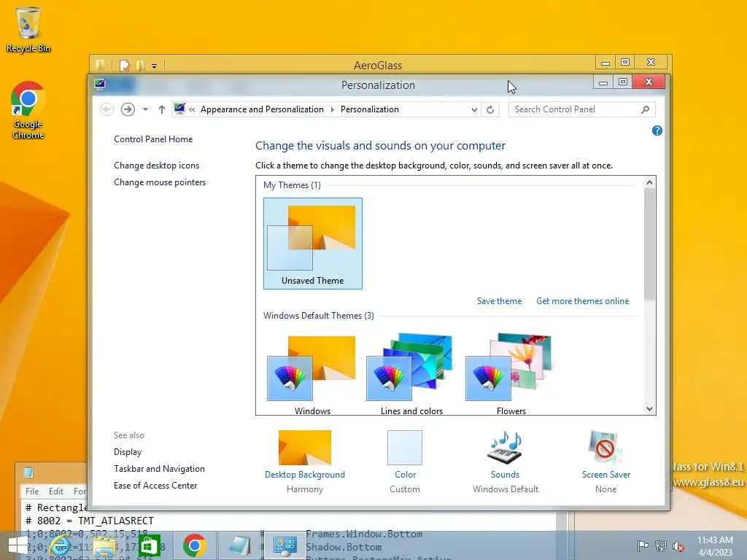The width and height of the screenshot is (747, 560).
Task: Click the Control Panel icon in the address bar
Action: pyautogui.click(x=179, y=109)
